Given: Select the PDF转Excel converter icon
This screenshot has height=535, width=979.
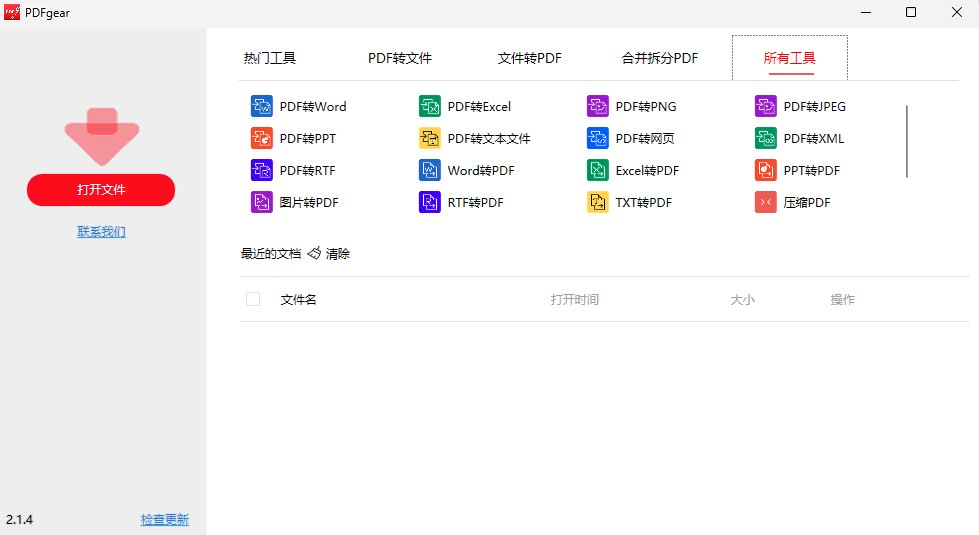Looking at the screenshot, I should tap(430, 107).
